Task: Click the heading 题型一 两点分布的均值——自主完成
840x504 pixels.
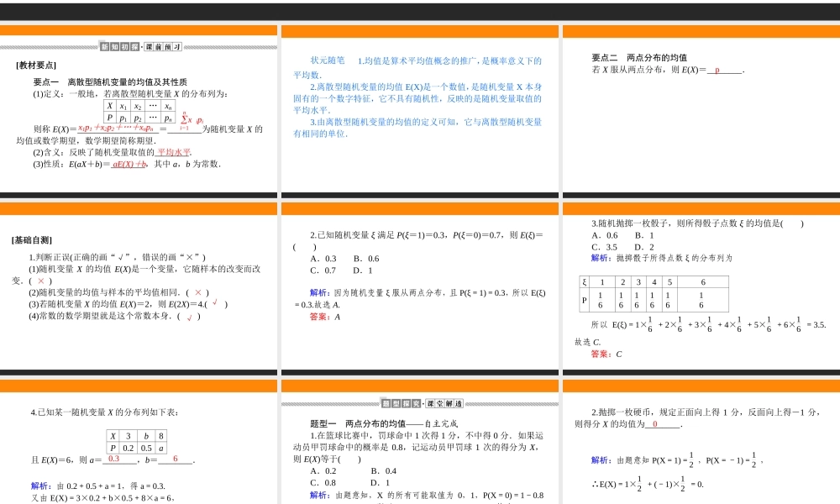Action: point(384,423)
